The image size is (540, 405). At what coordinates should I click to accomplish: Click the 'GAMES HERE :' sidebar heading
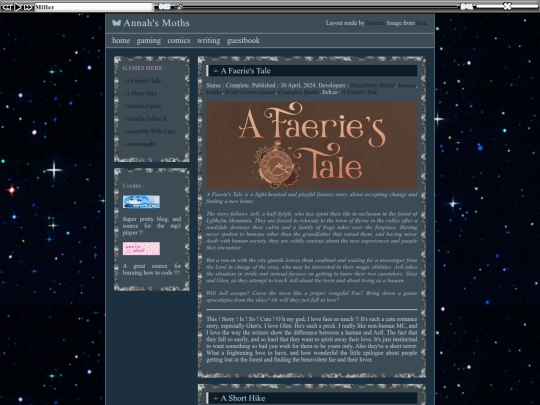144,68
